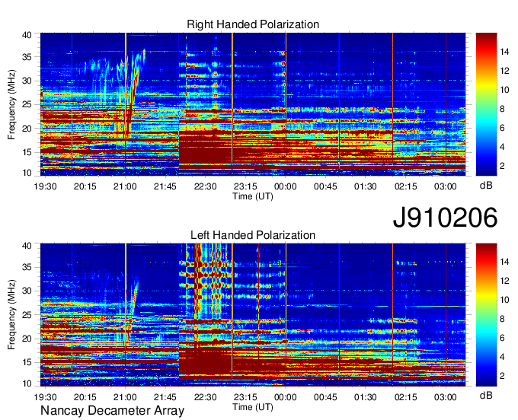The image size is (518, 420).
Task: Click 21:45 tick on Left Handed time axis
Action: [x=165, y=397]
